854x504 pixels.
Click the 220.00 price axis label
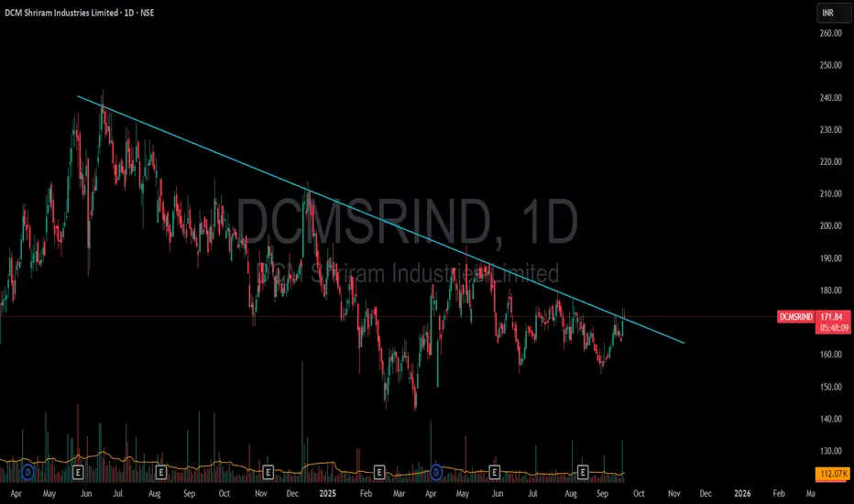coord(830,161)
